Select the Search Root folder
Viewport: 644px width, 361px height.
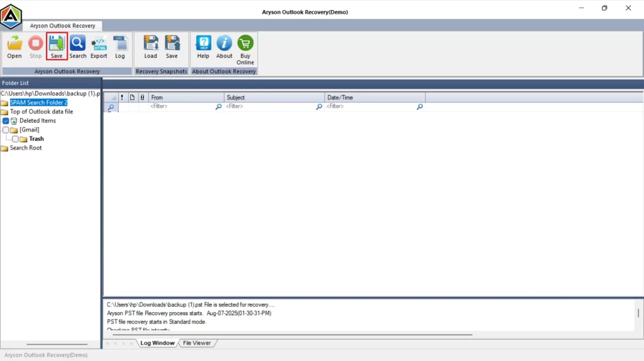(25, 148)
